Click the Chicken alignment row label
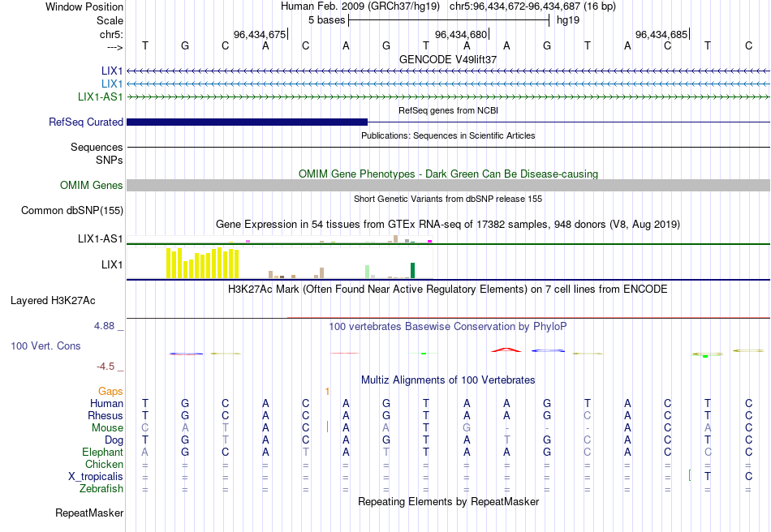Viewport: 771px width, 532px height. [x=104, y=464]
